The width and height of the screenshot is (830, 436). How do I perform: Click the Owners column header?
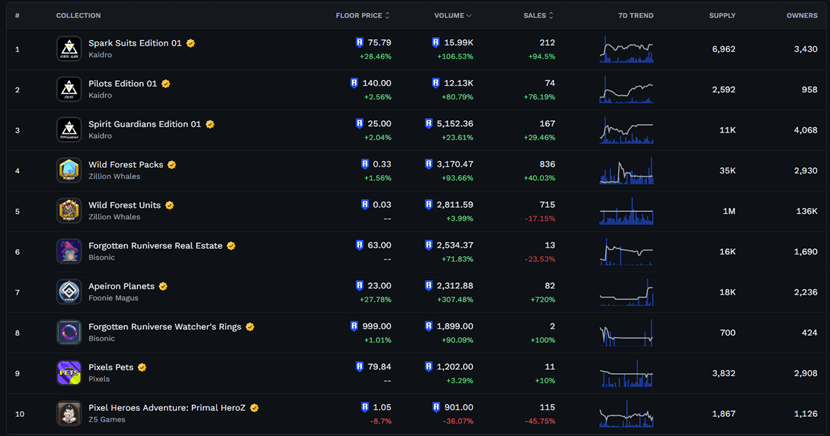click(801, 16)
